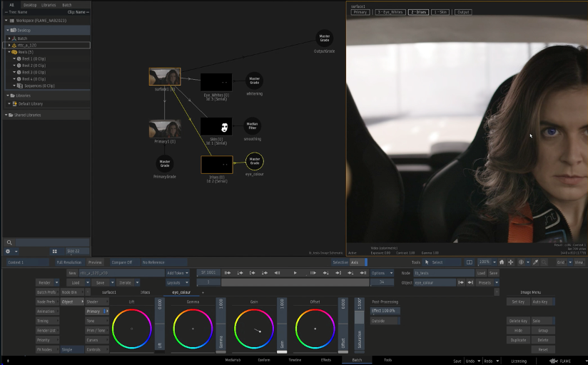Click the media panel search icon

(9, 243)
